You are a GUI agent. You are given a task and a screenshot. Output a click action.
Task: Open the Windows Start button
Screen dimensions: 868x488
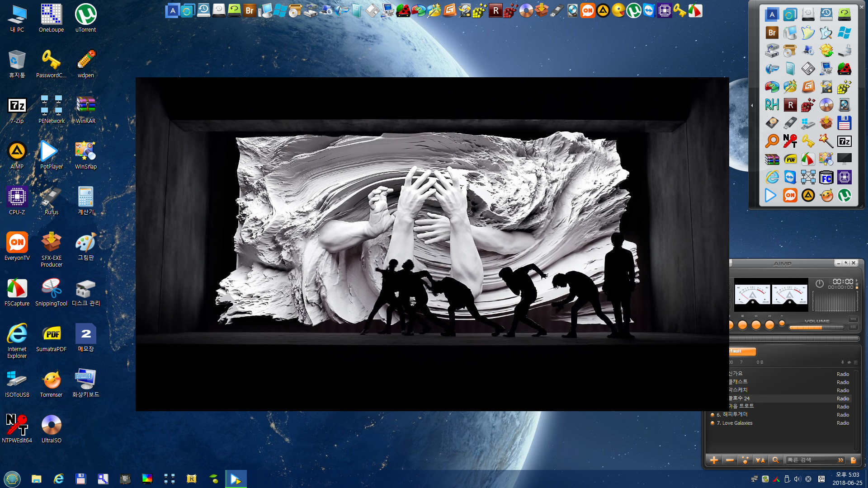(12, 479)
